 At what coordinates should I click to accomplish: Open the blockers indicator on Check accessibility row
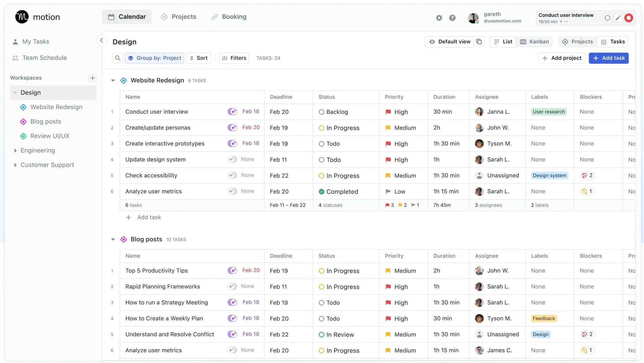(587, 175)
